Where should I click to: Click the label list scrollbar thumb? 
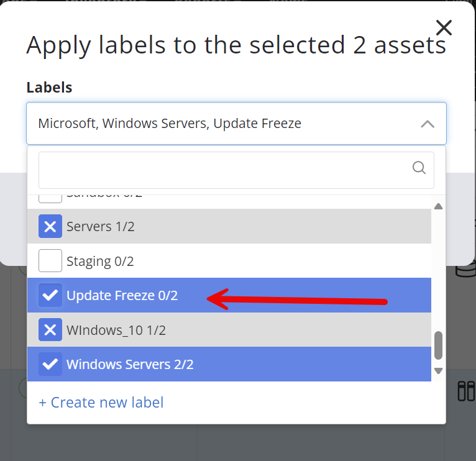438,345
